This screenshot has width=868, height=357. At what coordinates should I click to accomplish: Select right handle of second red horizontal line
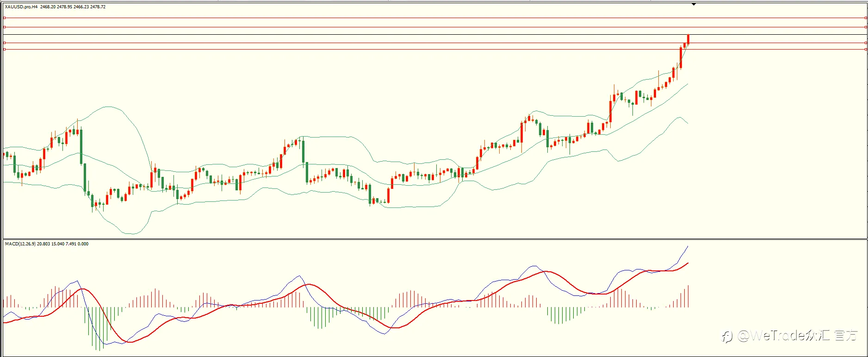pos(866,27)
